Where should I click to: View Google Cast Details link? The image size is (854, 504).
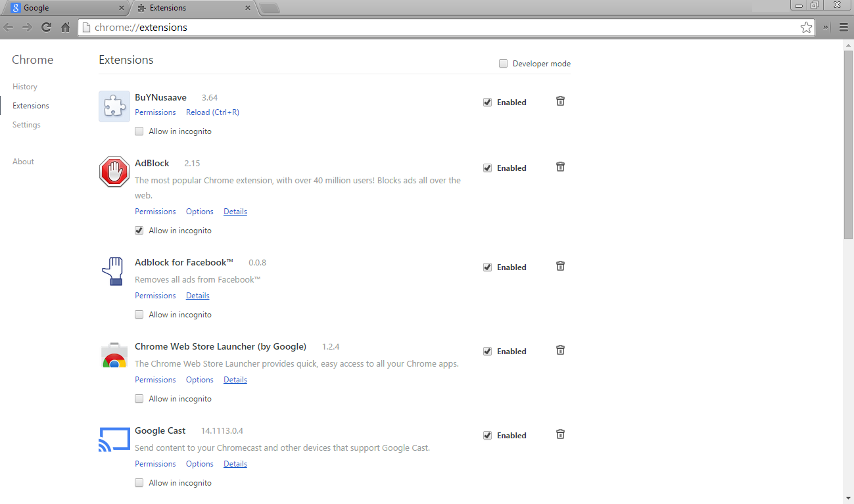pyautogui.click(x=235, y=464)
